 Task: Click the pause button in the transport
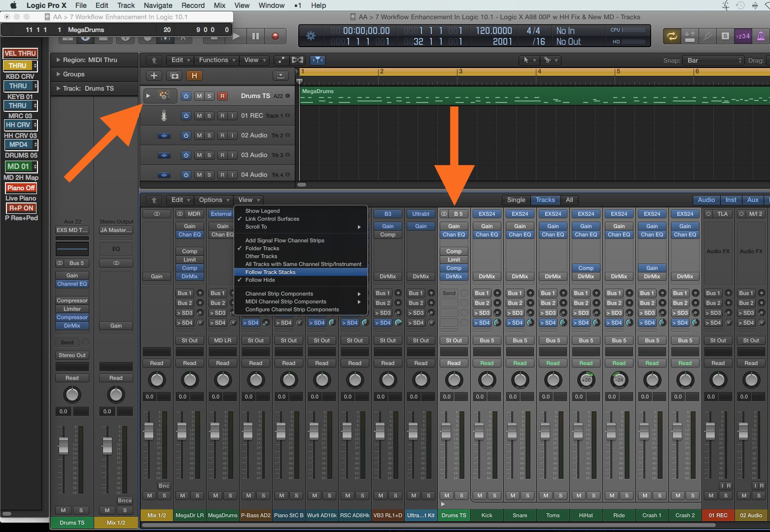pos(255,36)
